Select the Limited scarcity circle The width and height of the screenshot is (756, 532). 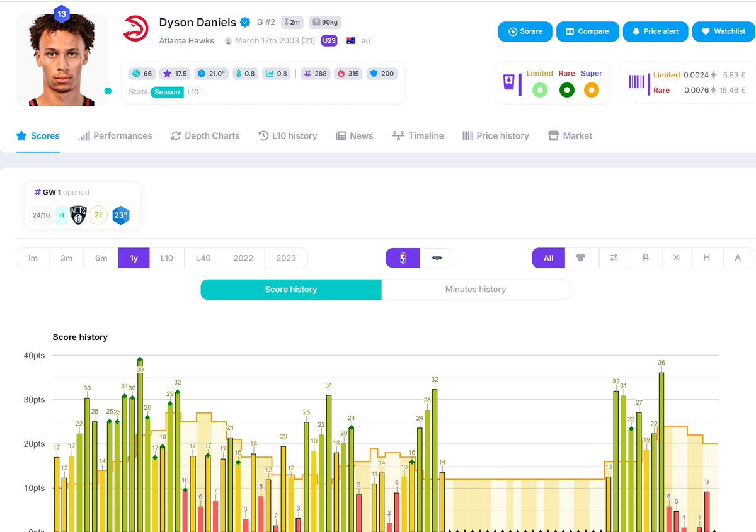click(x=540, y=90)
